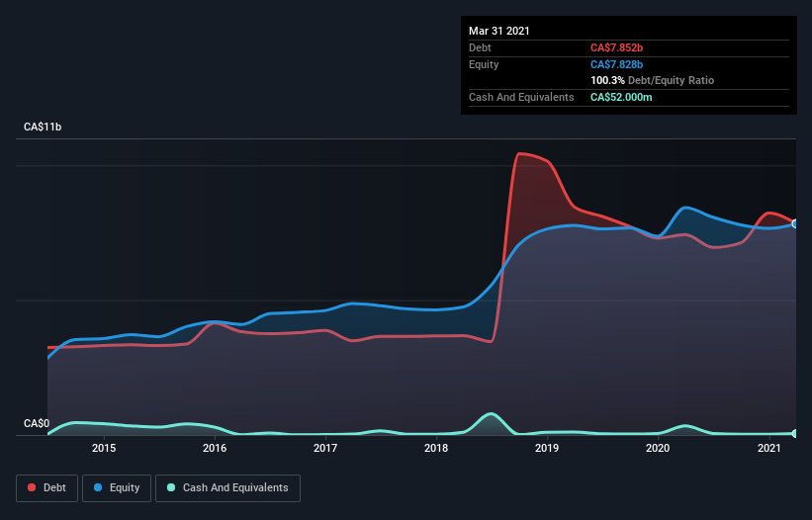Click the CA$52.000m cash value
This screenshot has height=520, width=812.
[x=621, y=97]
